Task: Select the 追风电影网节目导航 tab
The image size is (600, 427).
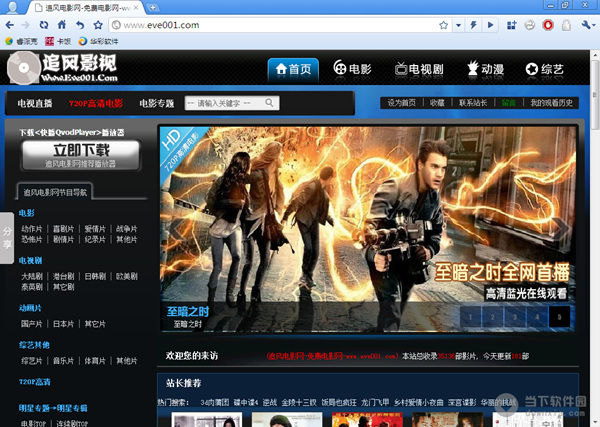Action: (x=55, y=192)
